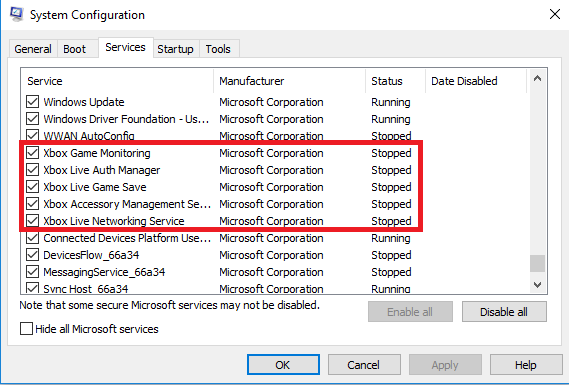
Task: Uncheck the Windows Update service
Action: 33,102
